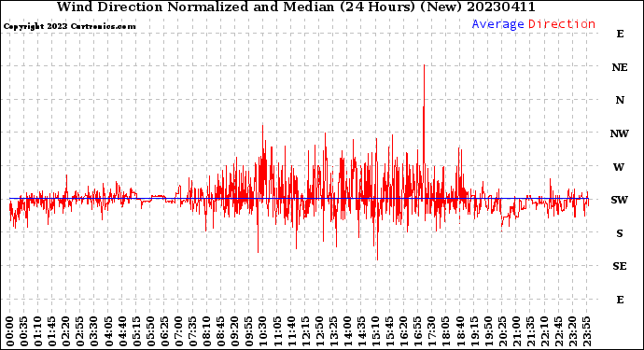The width and height of the screenshot is (644, 350).
Task: Click the red Direction legend label
Action: (562, 24)
